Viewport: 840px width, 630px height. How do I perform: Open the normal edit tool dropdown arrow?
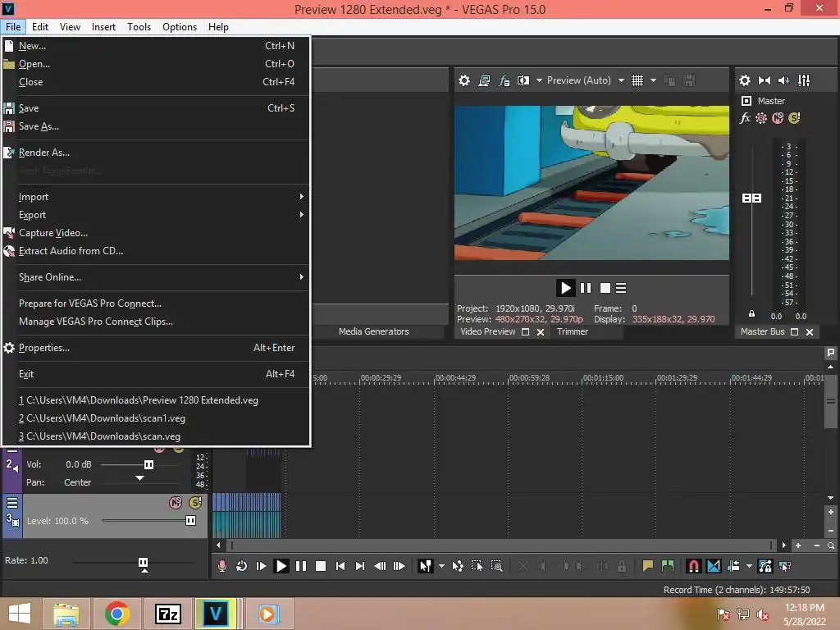pyautogui.click(x=441, y=566)
